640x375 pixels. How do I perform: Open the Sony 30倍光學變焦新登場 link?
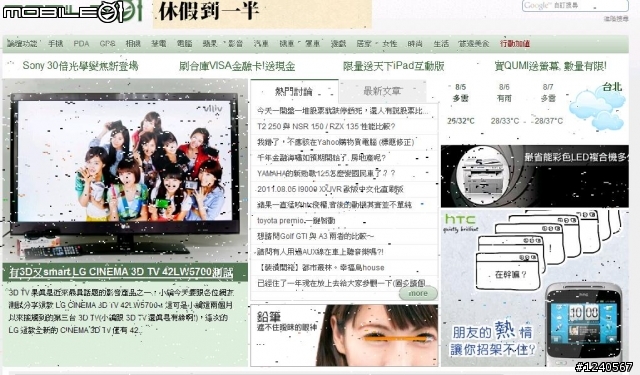80,66
